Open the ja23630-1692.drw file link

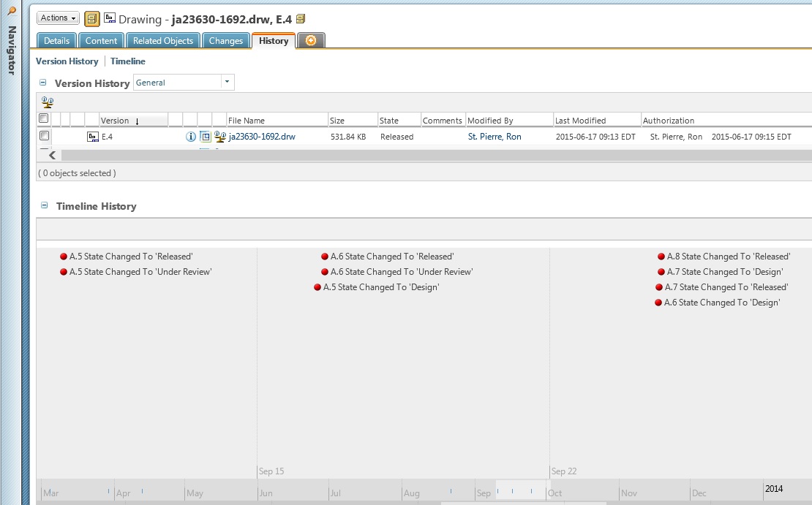(x=262, y=137)
